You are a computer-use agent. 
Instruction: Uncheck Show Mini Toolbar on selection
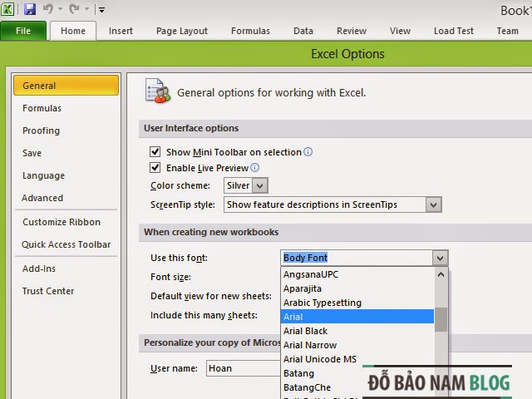(x=155, y=151)
